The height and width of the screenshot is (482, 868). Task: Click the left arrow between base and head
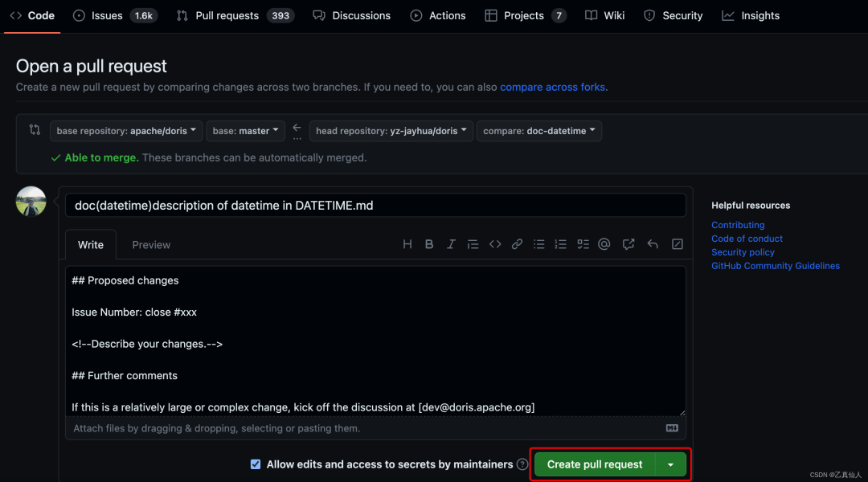coord(297,128)
